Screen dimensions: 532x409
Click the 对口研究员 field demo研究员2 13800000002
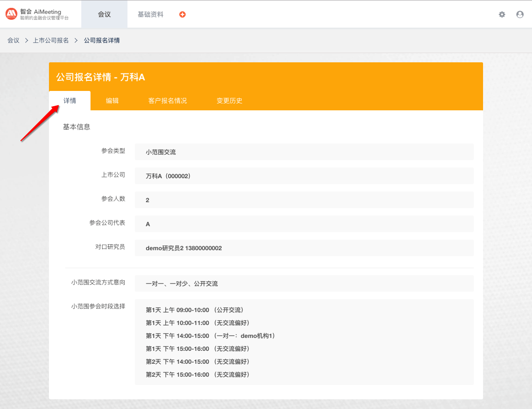tap(304, 248)
